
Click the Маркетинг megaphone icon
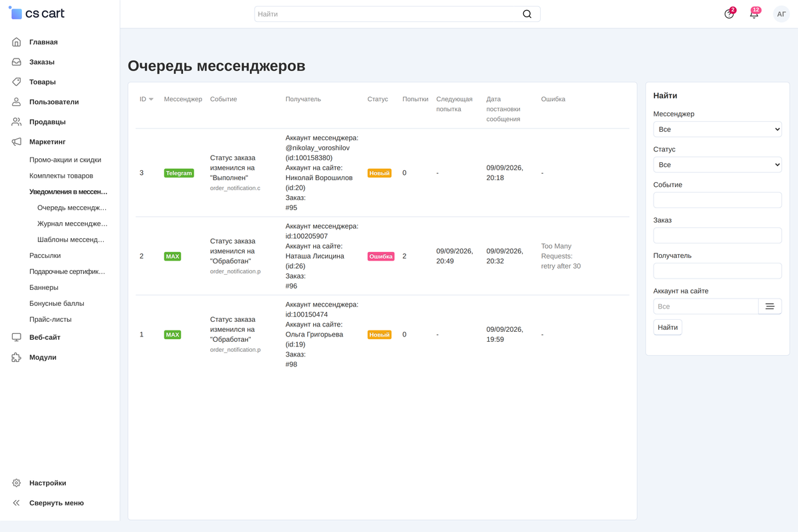pyautogui.click(x=17, y=142)
